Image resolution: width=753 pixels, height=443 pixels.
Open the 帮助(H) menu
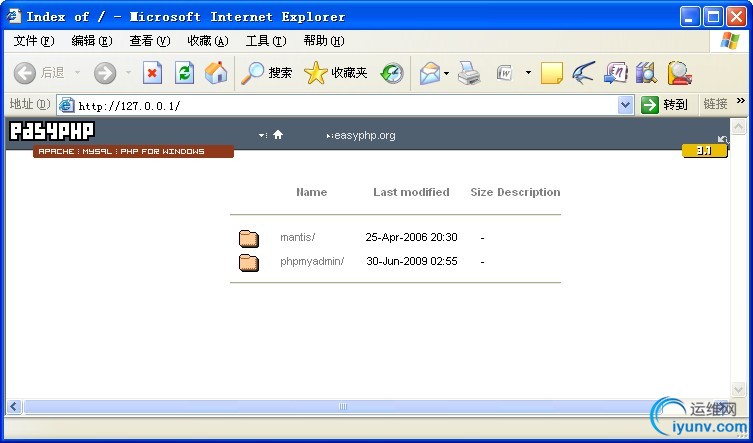[x=324, y=41]
